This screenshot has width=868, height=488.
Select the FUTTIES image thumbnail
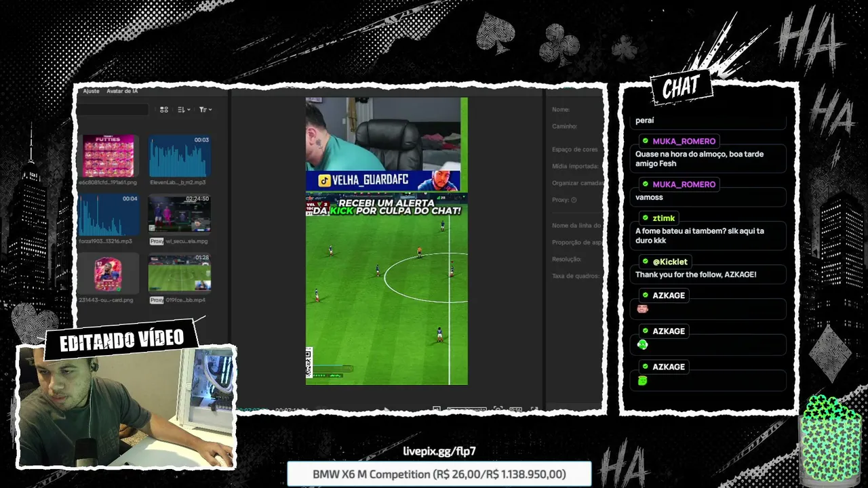pyautogui.click(x=108, y=156)
